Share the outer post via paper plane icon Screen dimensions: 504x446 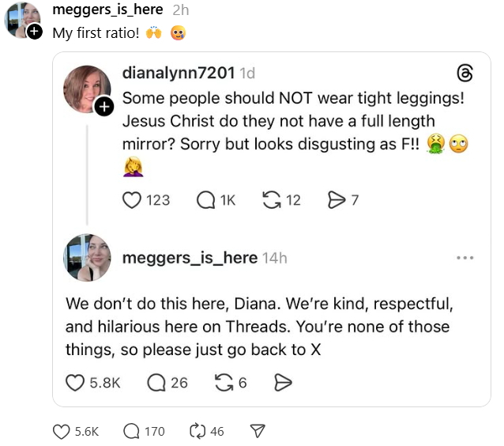(257, 431)
